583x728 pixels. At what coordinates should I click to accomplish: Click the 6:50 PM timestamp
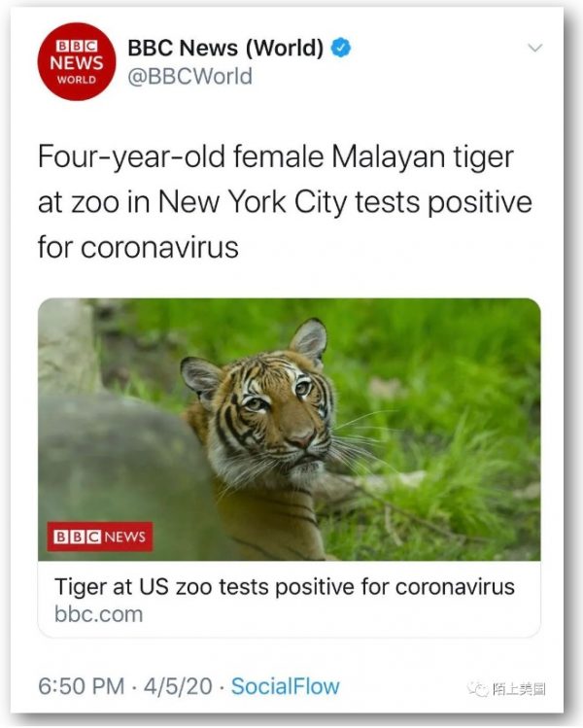(x=82, y=686)
